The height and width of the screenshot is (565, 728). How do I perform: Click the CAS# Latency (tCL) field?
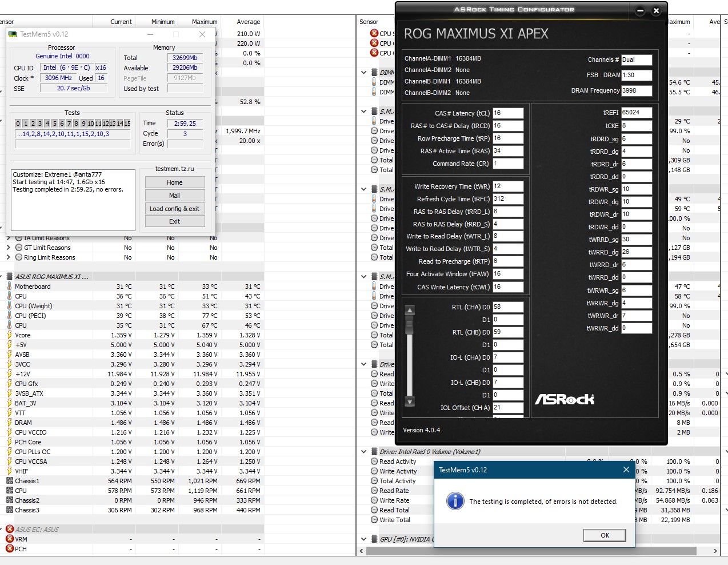tap(508, 113)
